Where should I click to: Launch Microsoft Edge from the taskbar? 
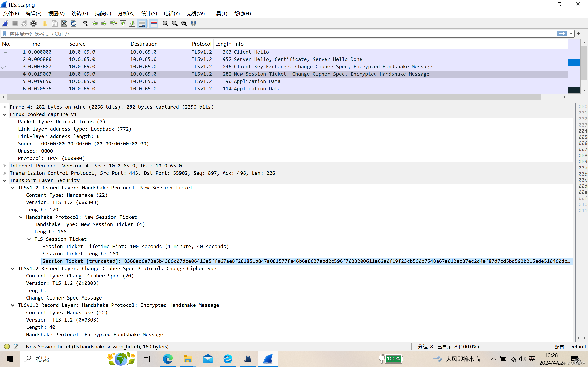tap(168, 359)
